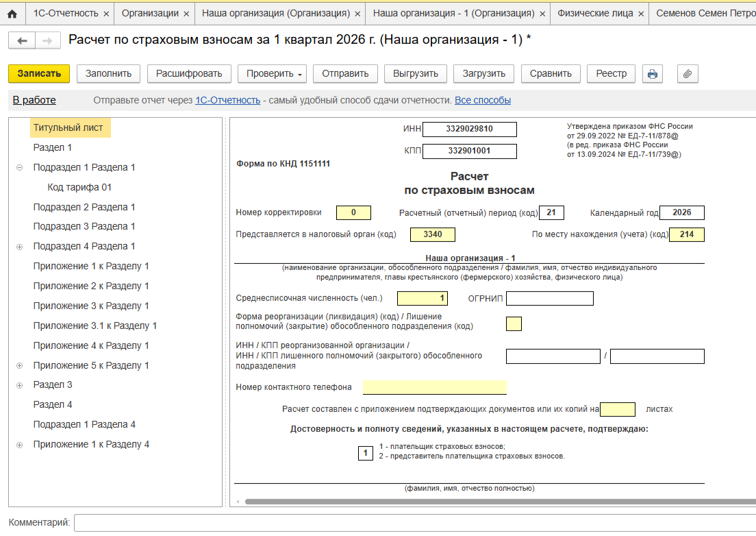The width and height of the screenshot is (756, 536).
Task: Click the paperclip attachments icon
Action: click(687, 74)
